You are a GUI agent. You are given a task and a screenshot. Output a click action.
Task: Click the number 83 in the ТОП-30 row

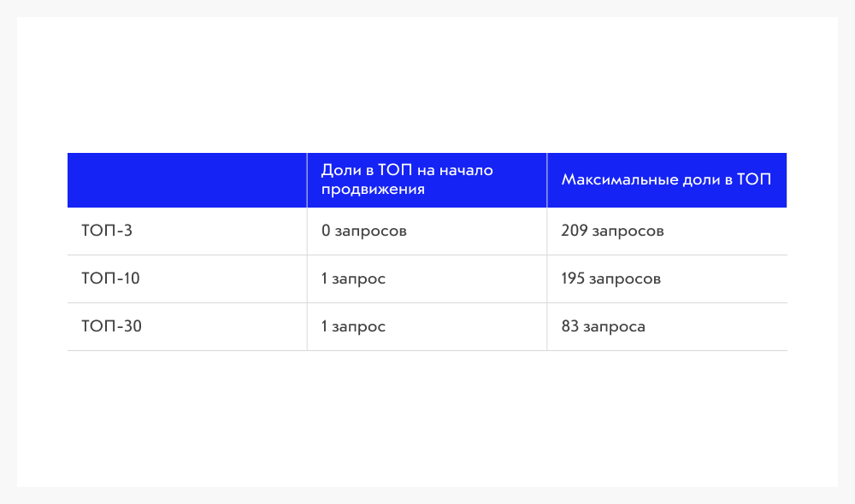(x=569, y=326)
